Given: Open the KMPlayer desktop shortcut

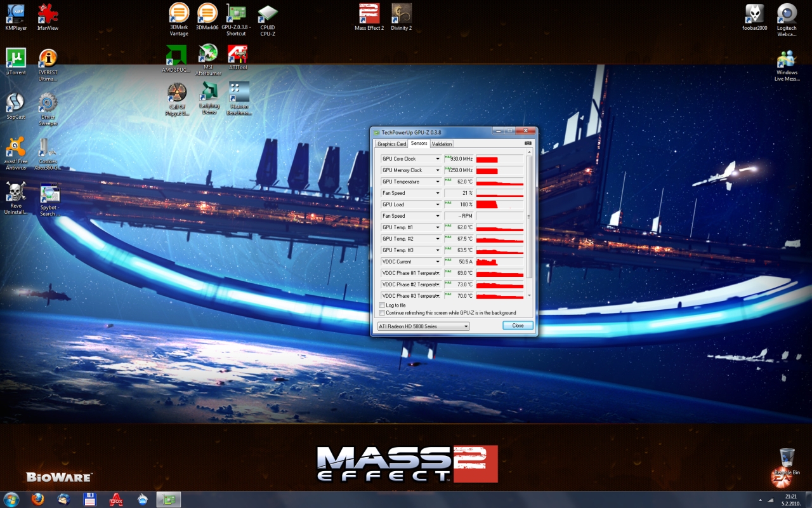Looking at the screenshot, I should coord(16,17).
